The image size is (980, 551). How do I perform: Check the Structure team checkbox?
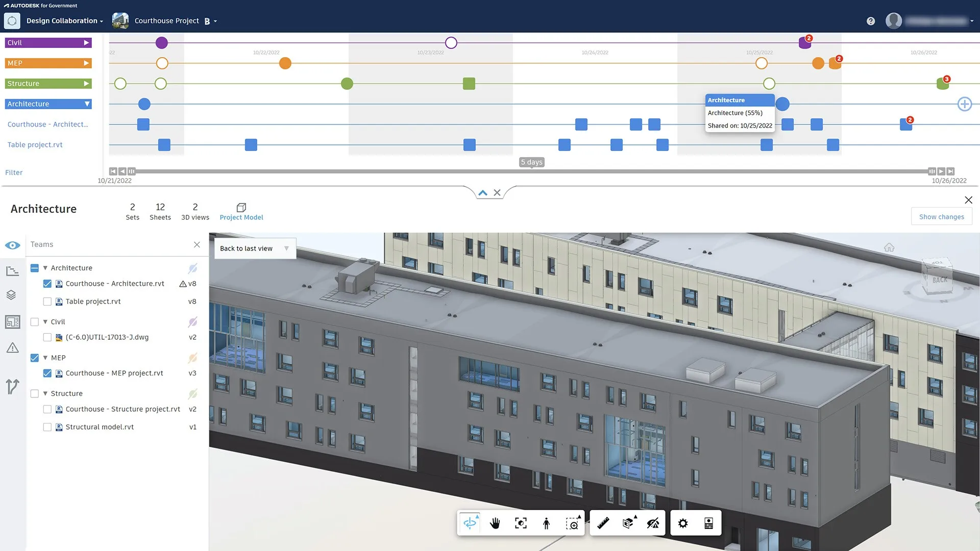pos(35,393)
